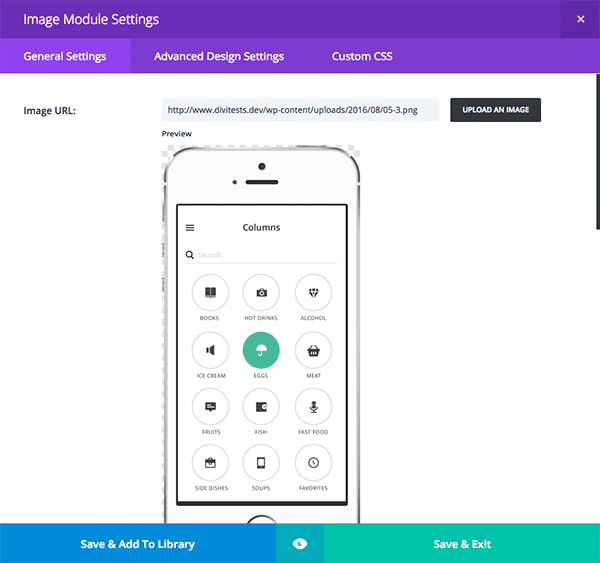Switch to Advanced Design Settings tab

[x=219, y=57]
